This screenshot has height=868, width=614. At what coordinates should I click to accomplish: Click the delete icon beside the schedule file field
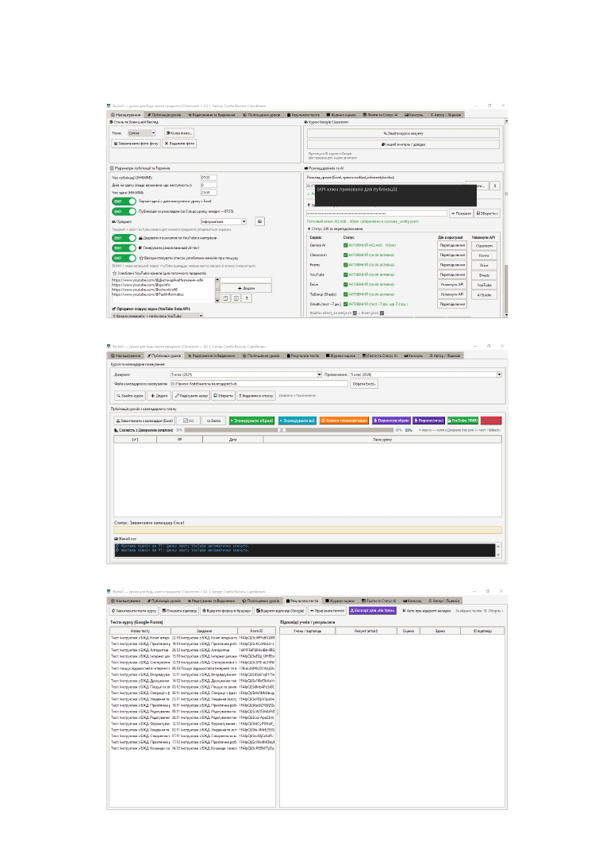(495, 186)
